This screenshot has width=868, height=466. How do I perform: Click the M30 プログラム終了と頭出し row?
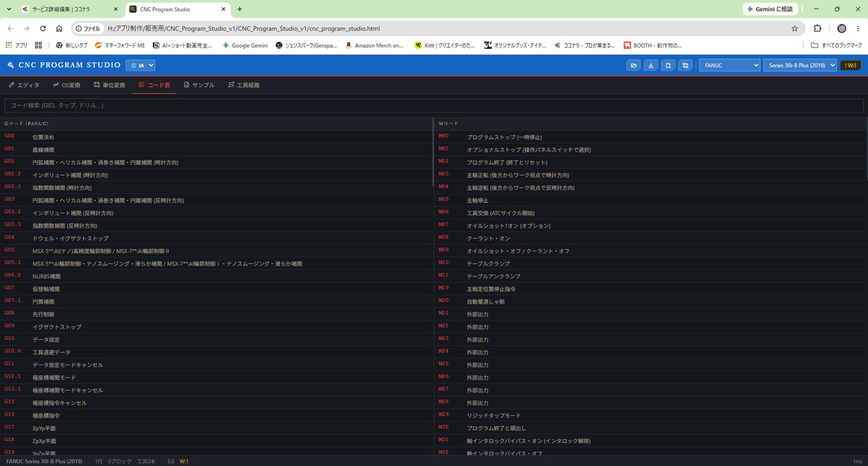coord(651,428)
